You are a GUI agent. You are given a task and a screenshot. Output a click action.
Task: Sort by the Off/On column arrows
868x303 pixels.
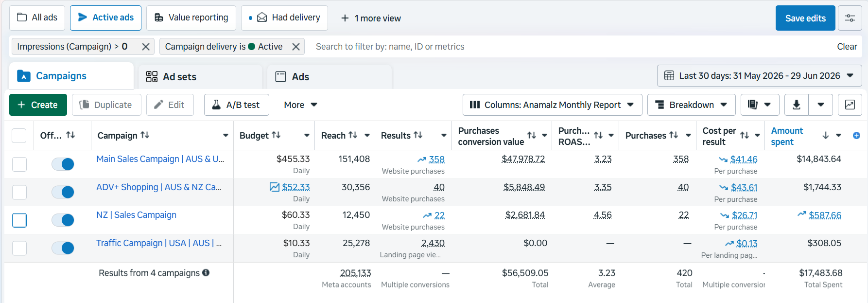70,135
